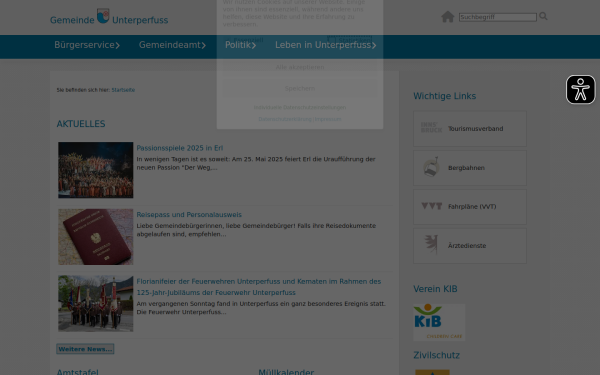600x375 pixels.
Task: Click the Verein KIB heading
Action: pyautogui.click(x=435, y=289)
